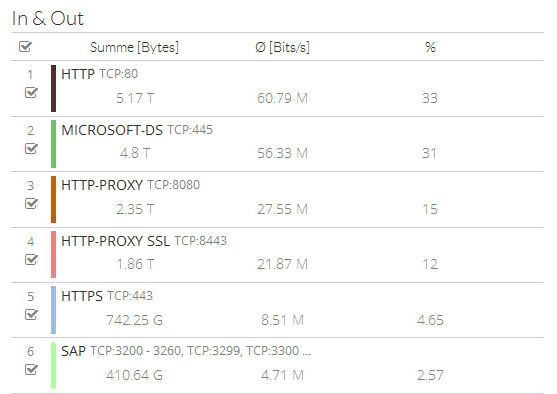Click the light blue HTTPS color bar

click(x=53, y=310)
